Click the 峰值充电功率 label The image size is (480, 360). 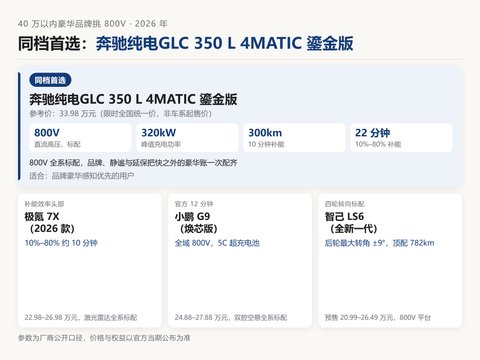click(161, 144)
